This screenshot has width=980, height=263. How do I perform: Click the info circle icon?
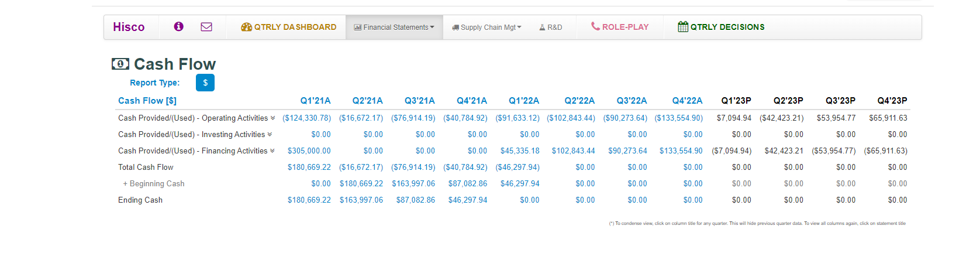[179, 26]
